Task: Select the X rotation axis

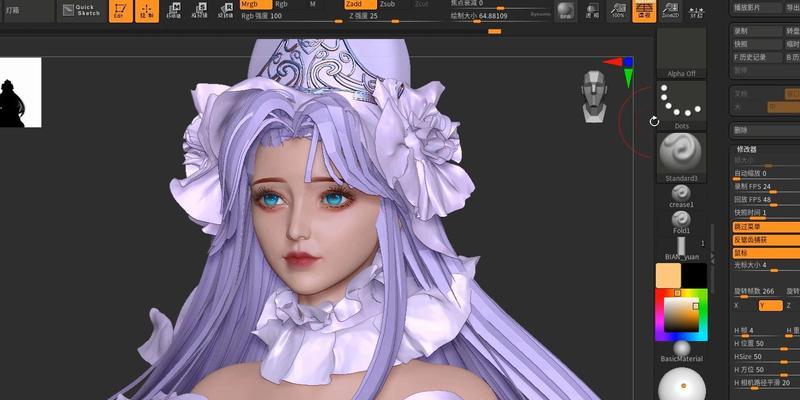Action: pos(744,306)
